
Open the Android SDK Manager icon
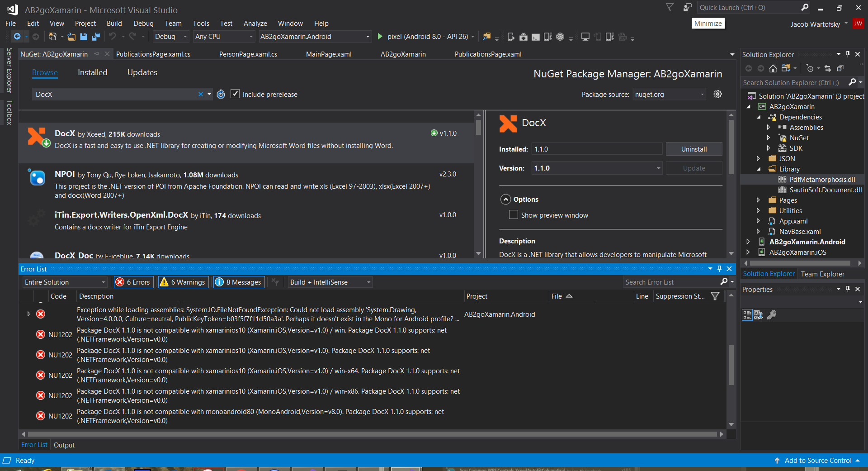pos(524,37)
